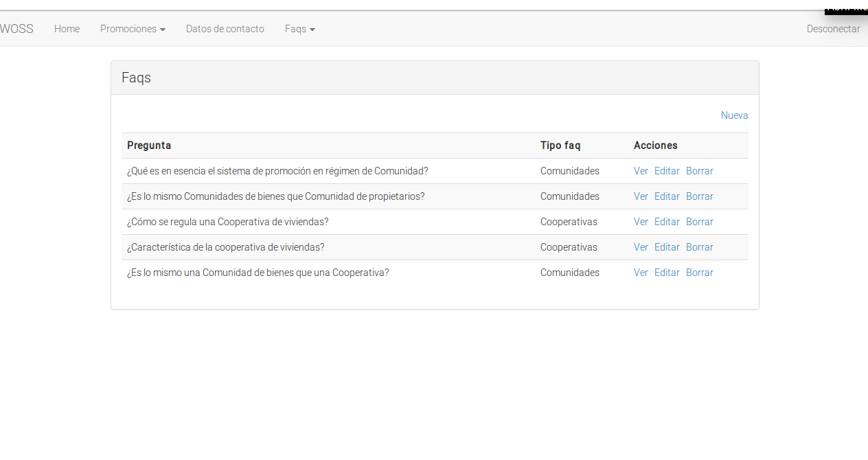Delete the 'Comunidad de propietarios' question
The height and width of the screenshot is (460, 868).
tap(699, 196)
